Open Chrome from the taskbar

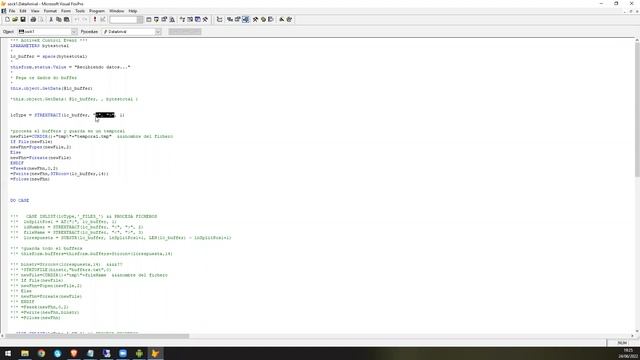click(41, 353)
